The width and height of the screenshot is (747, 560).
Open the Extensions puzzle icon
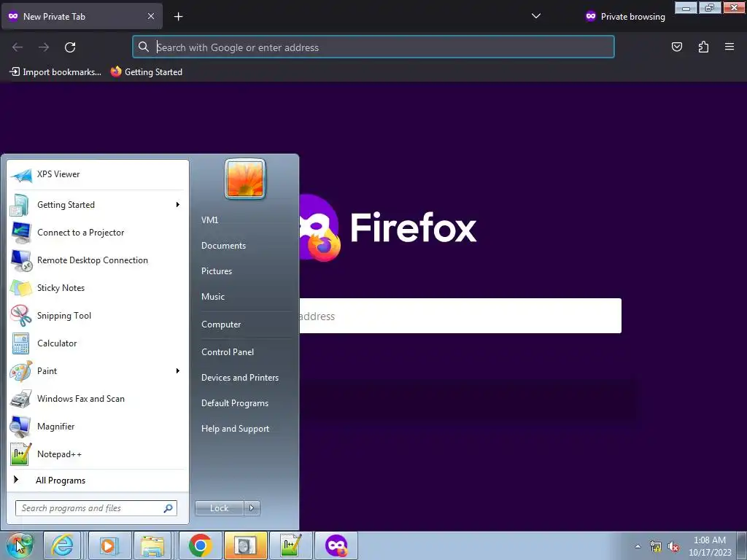click(x=703, y=47)
